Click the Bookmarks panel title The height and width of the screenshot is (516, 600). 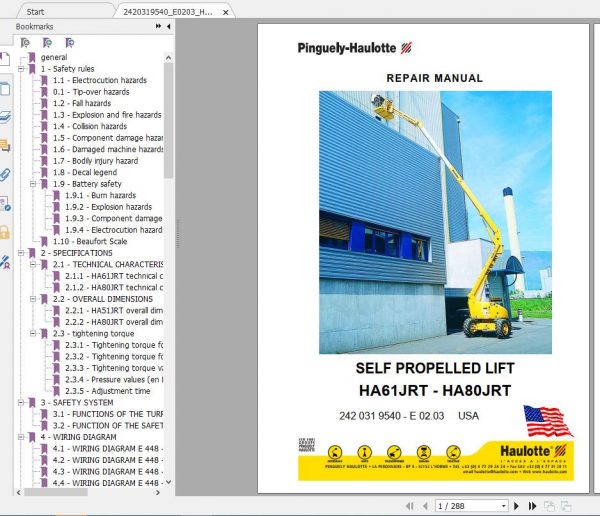tap(34, 26)
